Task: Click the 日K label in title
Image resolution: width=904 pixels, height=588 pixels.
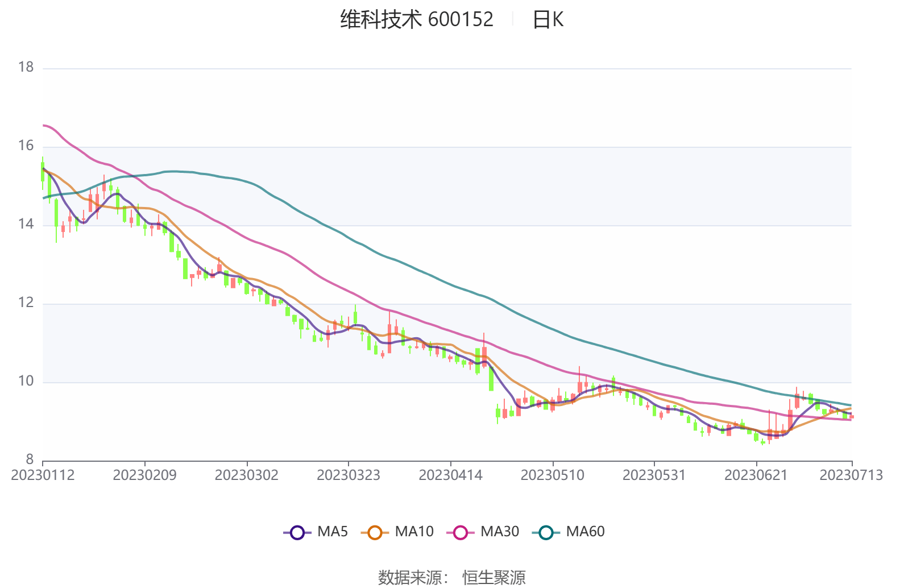Action: point(548,20)
